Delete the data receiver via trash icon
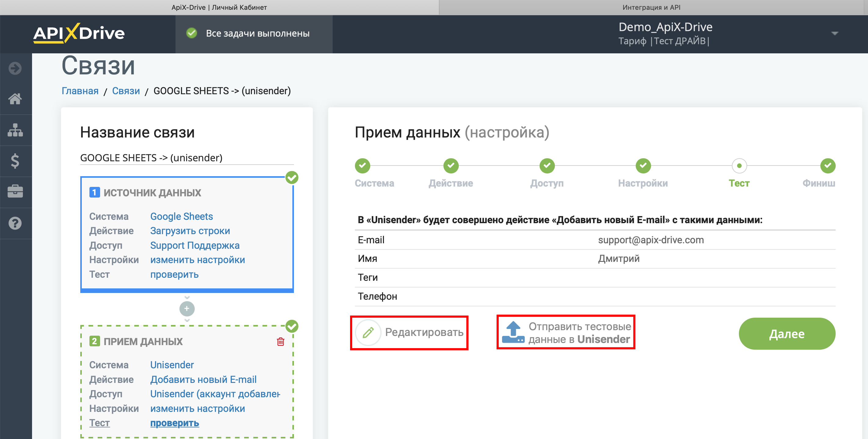This screenshot has width=868, height=439. (280, 342)
